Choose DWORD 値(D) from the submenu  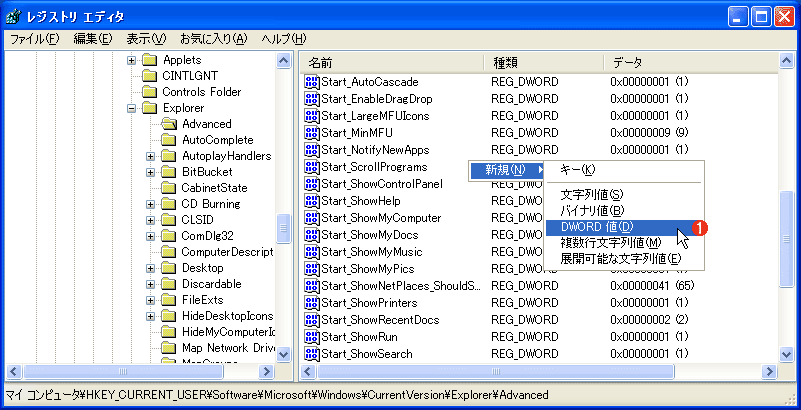(596, 227)
